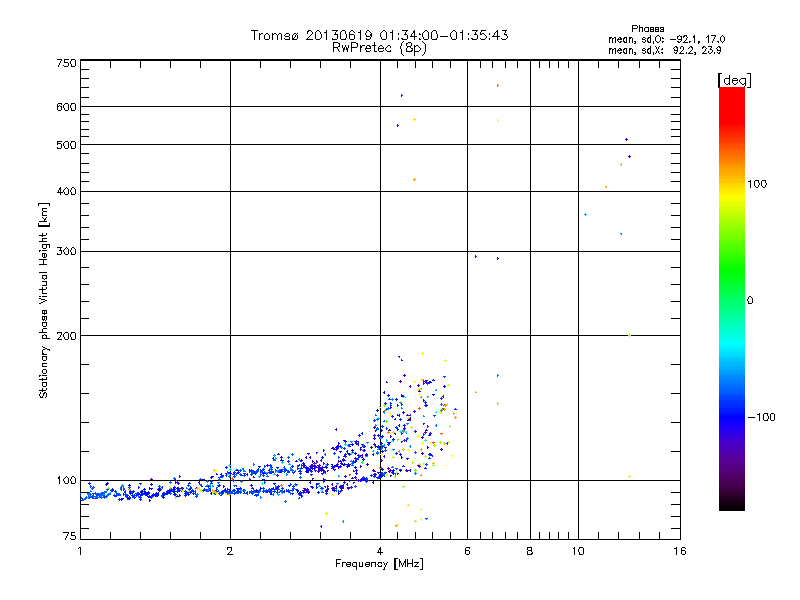
Task: Click the "mean, sd,O: -92.1, 17.0" line
Action: click(666, 39)
